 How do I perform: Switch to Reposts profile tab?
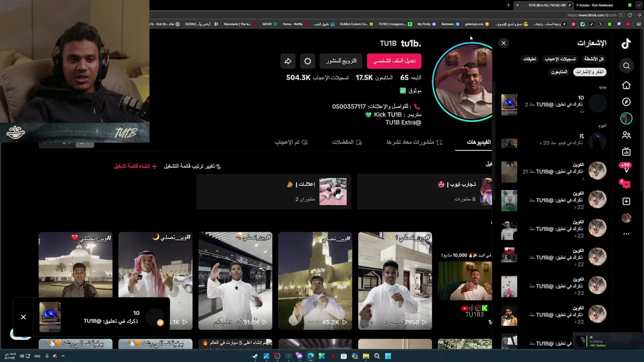414,142
